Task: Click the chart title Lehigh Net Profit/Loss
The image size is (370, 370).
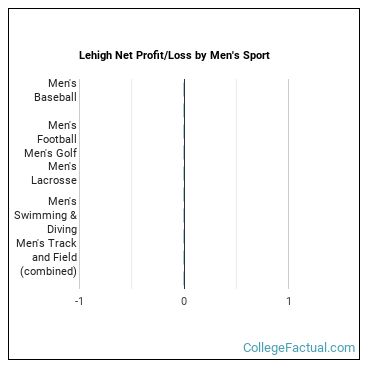Action: tap(174, 55)
